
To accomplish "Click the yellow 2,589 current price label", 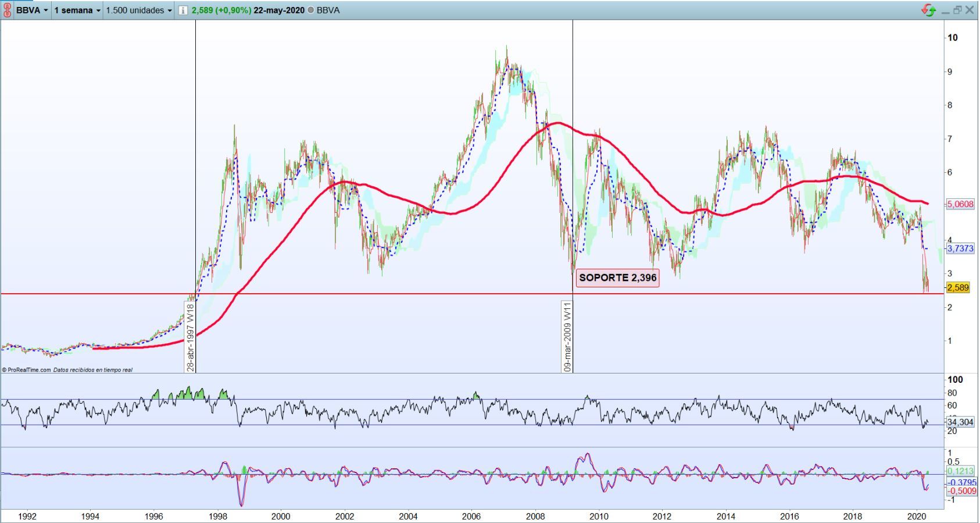I will (x=958, y=287).
